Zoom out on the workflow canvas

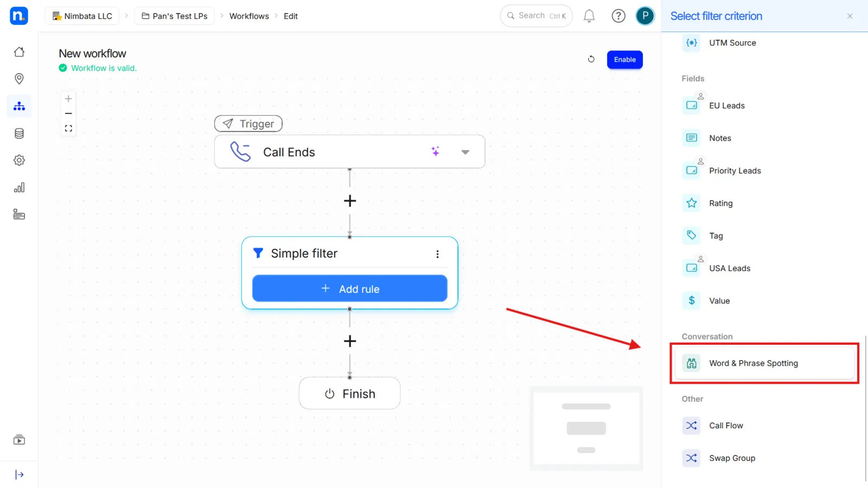pos(68,113)
